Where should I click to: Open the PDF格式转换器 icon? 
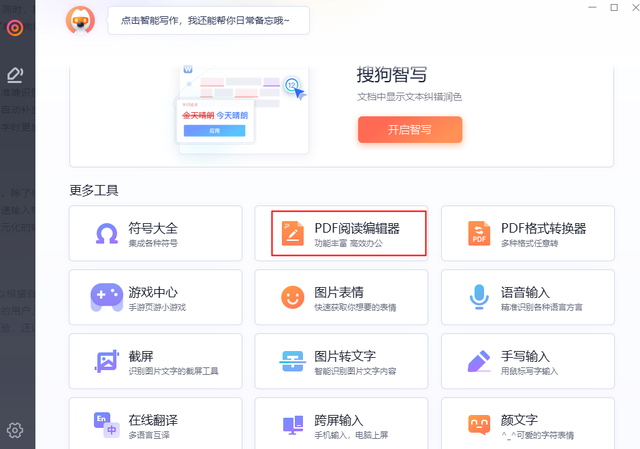click(x=479, y=233)
